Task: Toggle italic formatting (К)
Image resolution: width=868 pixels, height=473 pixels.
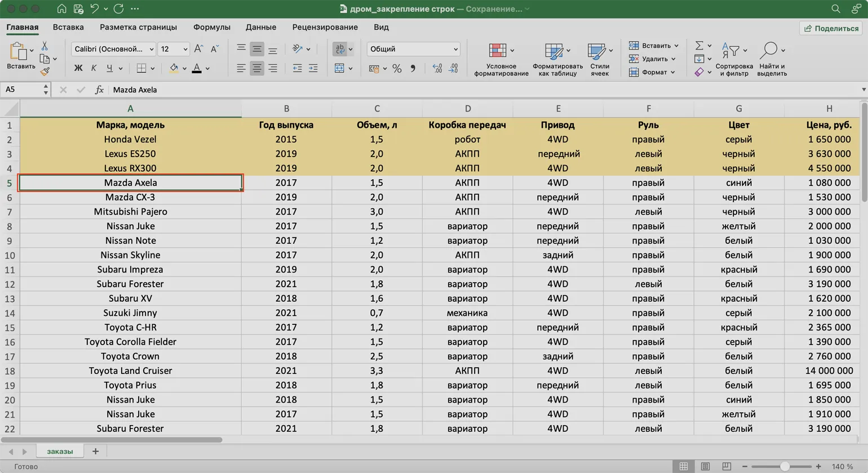Action: coord(94,69)
